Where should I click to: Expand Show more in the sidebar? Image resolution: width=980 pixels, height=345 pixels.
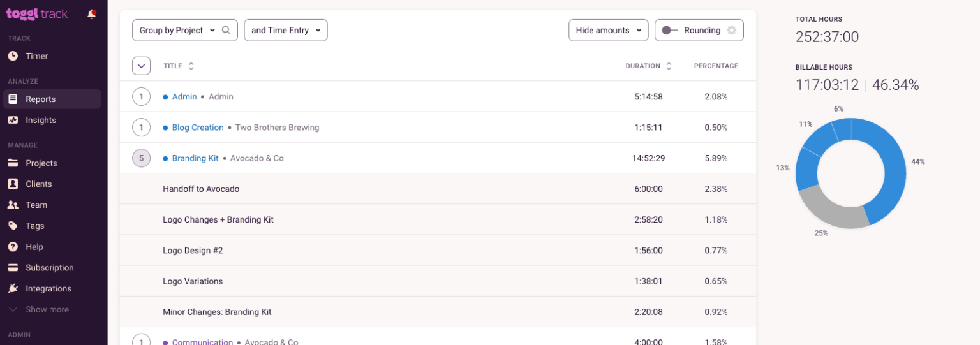[47, 309]
